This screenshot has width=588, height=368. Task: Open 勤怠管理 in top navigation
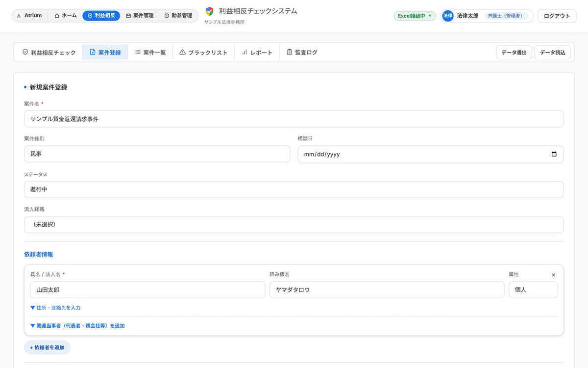point(178,16)
